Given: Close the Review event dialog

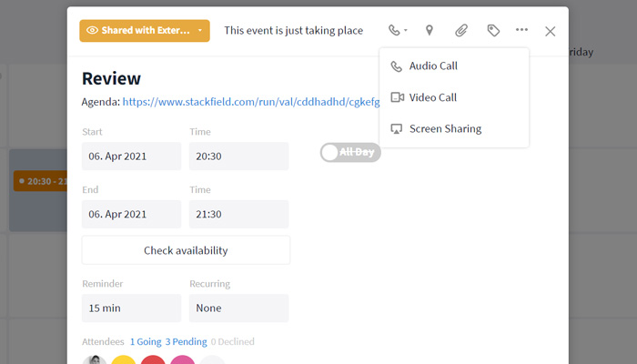Looking at the screenshot, I should [x=550, y=31].
